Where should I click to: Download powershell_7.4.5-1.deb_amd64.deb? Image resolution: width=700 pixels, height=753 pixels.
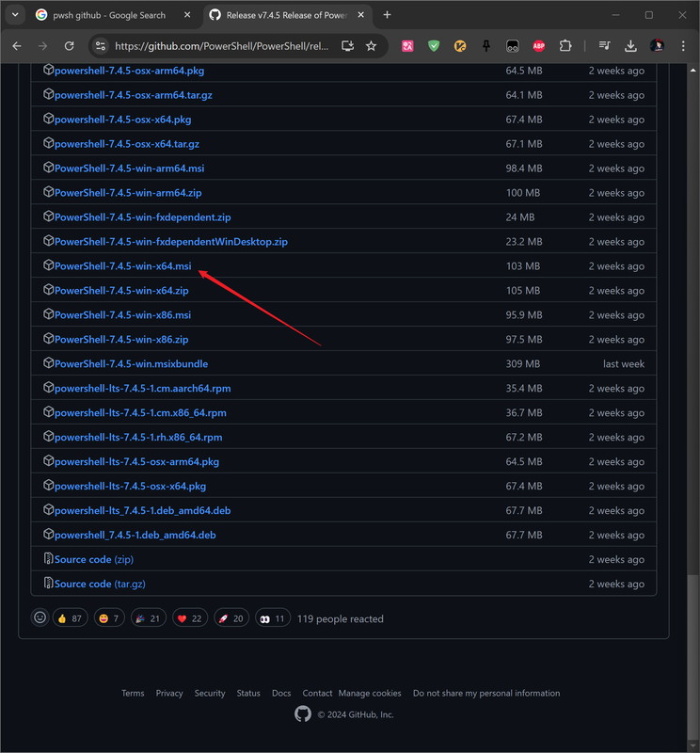tap(135, 536)
